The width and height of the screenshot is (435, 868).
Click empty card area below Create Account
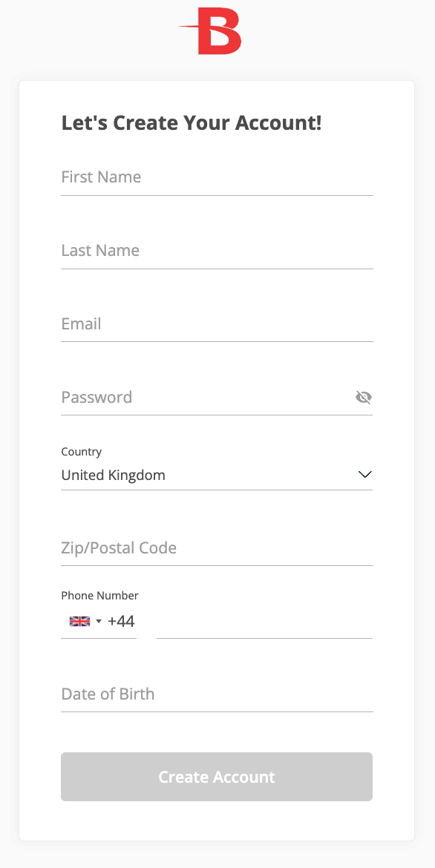pos(217,822)
